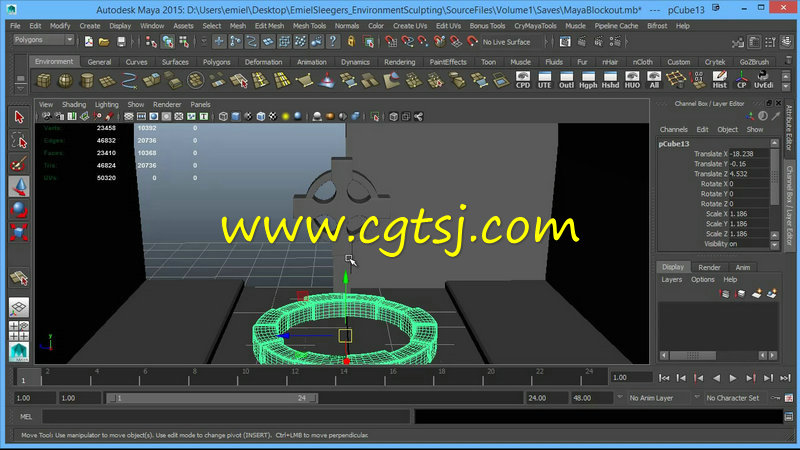Switch to the Polygons shelf tab

click(217, 62)
